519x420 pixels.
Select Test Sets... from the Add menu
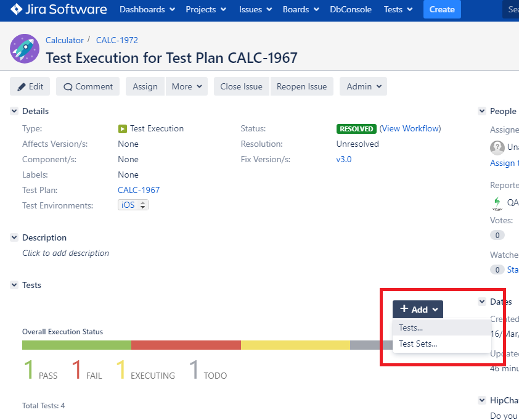442,344
